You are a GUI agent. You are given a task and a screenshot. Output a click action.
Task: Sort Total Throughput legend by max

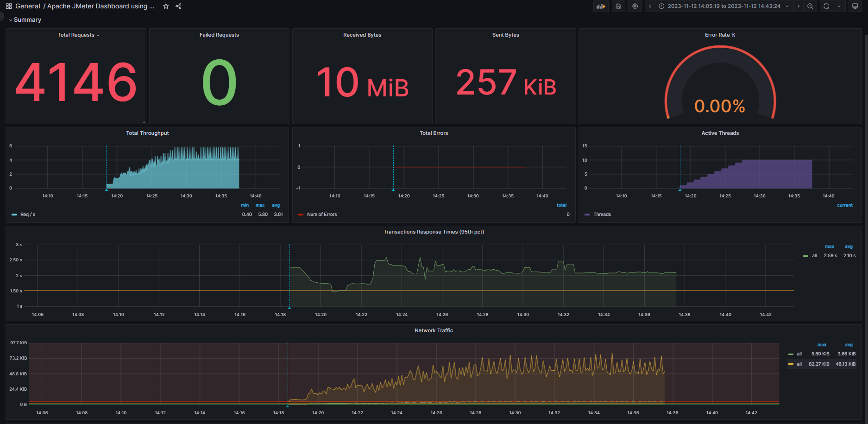point(260,205)
